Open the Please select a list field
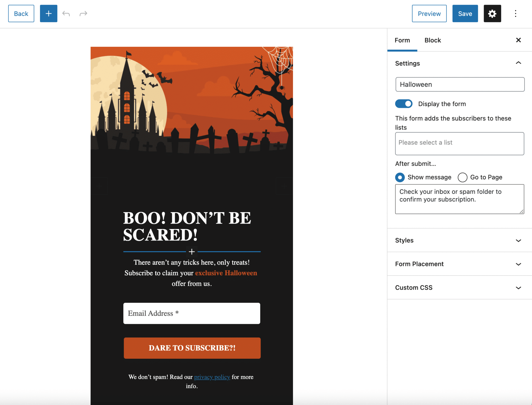This screenshot has height=405, width=532. (x=459, y=143)
